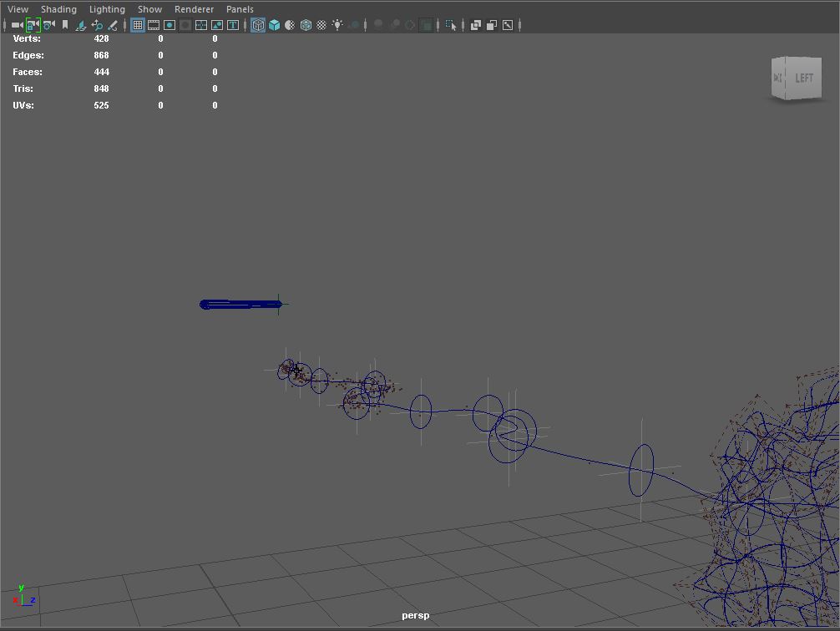Enable wireframe shading mode
The width and height of the screenshot is (840, 631).
tap(259, 25)
